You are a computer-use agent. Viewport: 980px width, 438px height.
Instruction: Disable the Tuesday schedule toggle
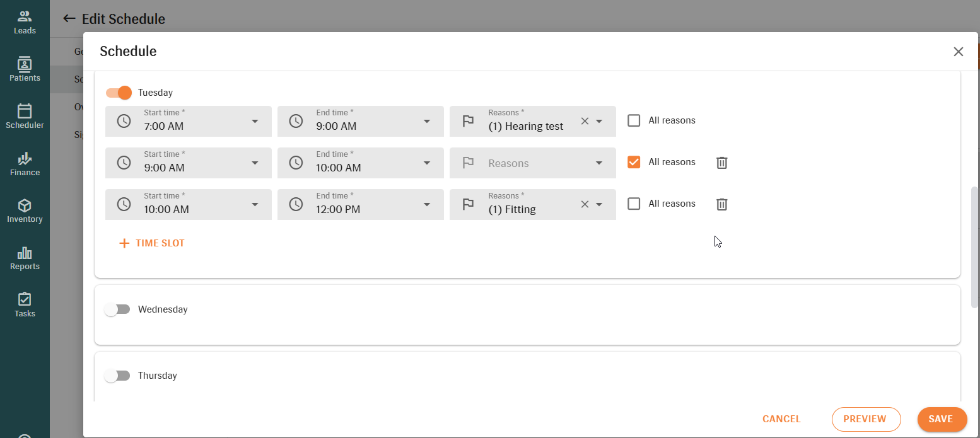[x=119, y=93]
